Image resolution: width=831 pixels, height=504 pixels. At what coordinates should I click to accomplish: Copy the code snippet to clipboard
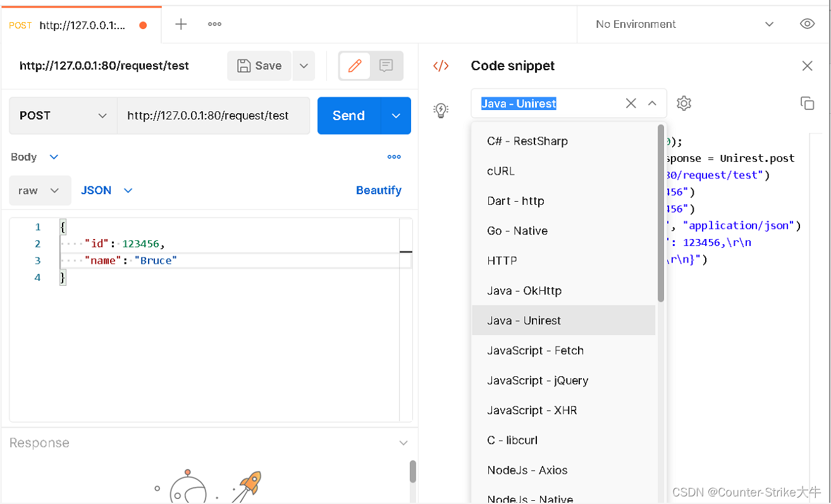pyautogui.click(x=807, y=103)
